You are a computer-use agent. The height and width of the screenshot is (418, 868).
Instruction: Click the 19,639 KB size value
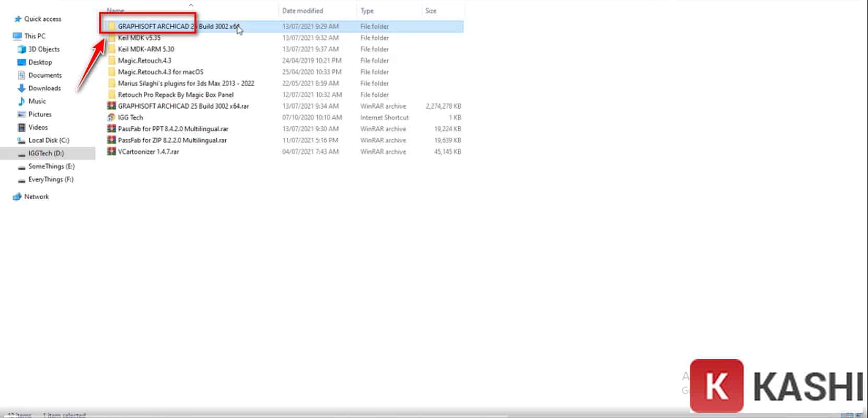coord(447,141)
